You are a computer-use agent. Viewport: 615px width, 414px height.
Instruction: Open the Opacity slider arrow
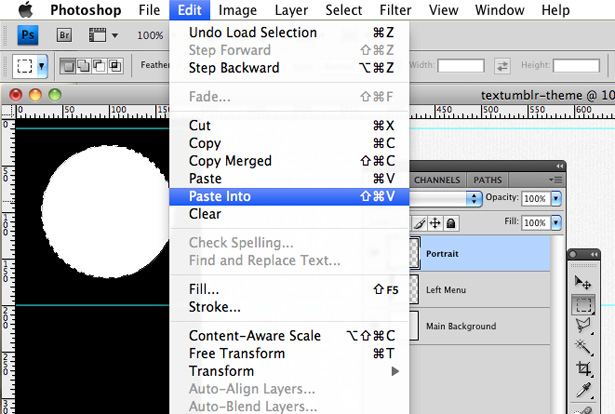tap(556, 199)
